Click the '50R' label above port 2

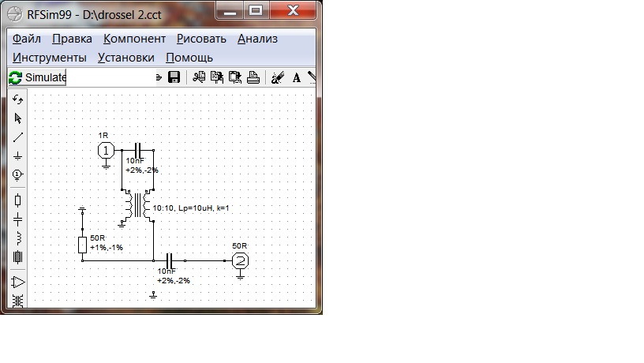click(x=239, y=246)
